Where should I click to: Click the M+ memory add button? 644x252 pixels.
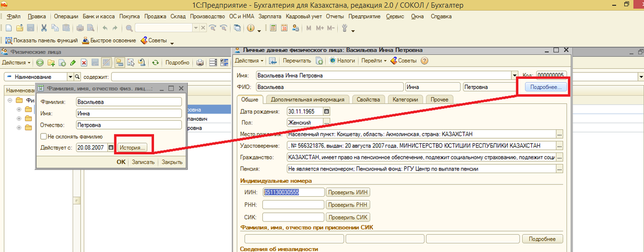[x=320, y=28]
